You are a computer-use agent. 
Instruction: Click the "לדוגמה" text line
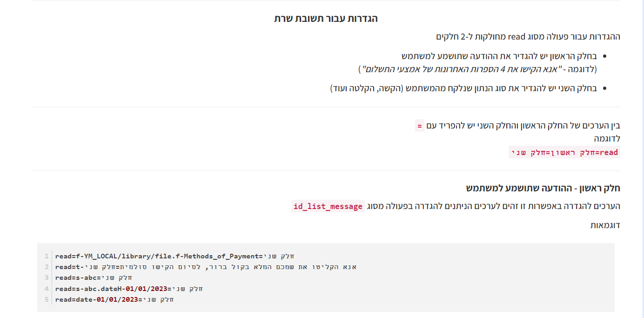(x=607, y=139)
